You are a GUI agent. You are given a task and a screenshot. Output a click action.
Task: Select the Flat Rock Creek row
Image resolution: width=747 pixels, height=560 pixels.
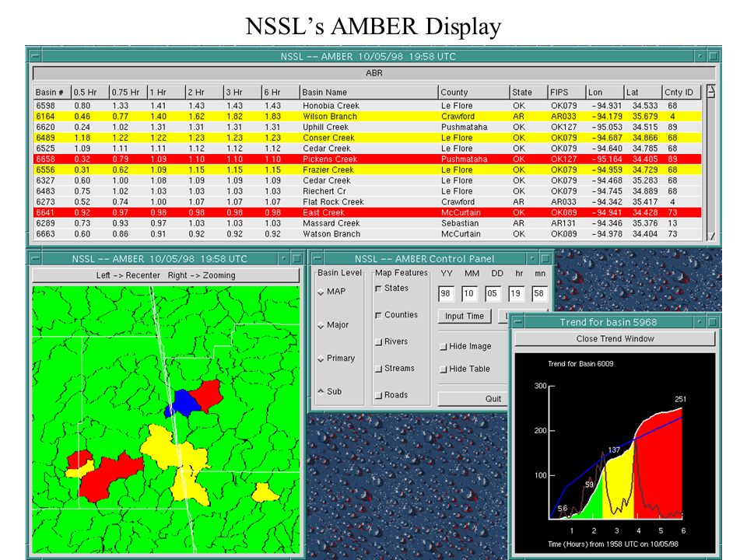point(367,202)
